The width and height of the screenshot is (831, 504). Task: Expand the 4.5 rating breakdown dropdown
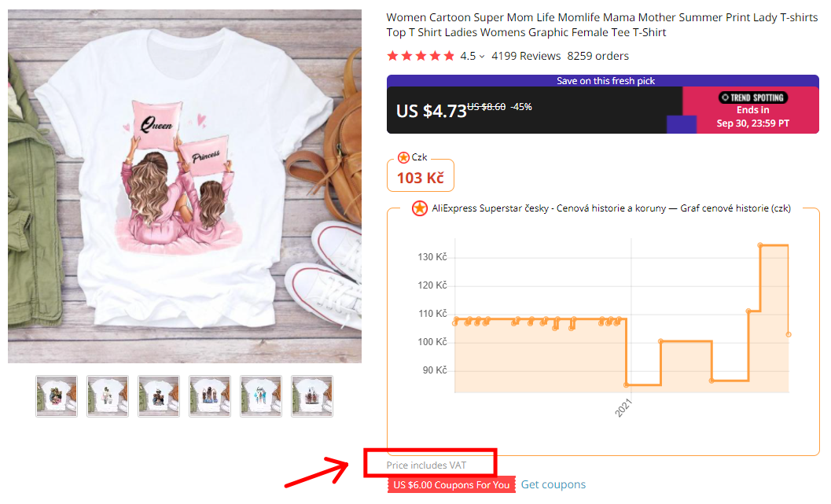click(482, 56)
